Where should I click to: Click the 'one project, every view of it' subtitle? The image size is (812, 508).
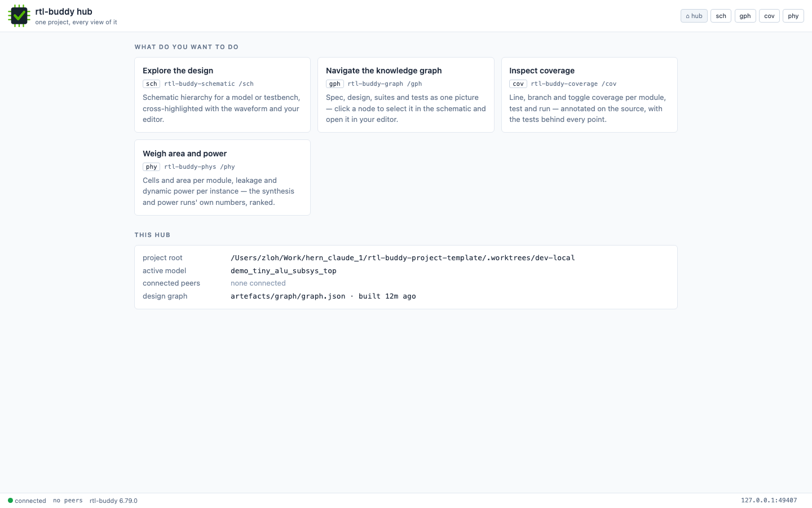(x=76, y=23)
